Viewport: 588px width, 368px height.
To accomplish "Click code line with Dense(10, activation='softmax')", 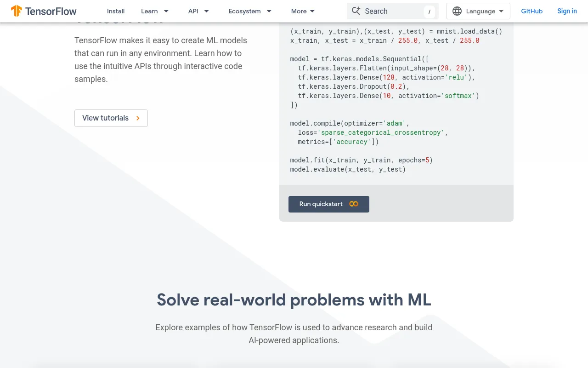I will pyautogui.click(x=388, y=96).
